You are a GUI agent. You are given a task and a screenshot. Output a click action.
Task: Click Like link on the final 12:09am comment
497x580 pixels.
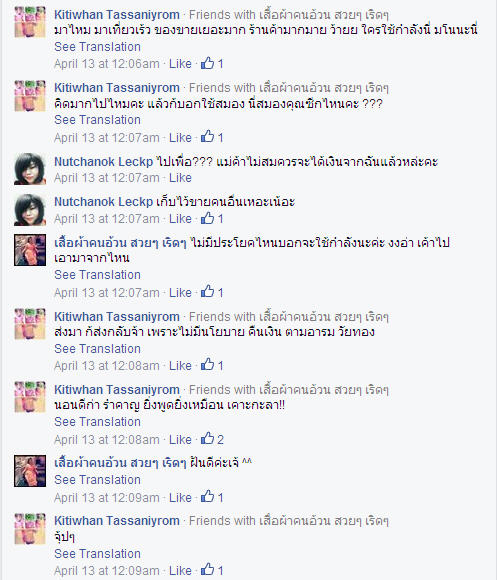(x=180, y=570)
